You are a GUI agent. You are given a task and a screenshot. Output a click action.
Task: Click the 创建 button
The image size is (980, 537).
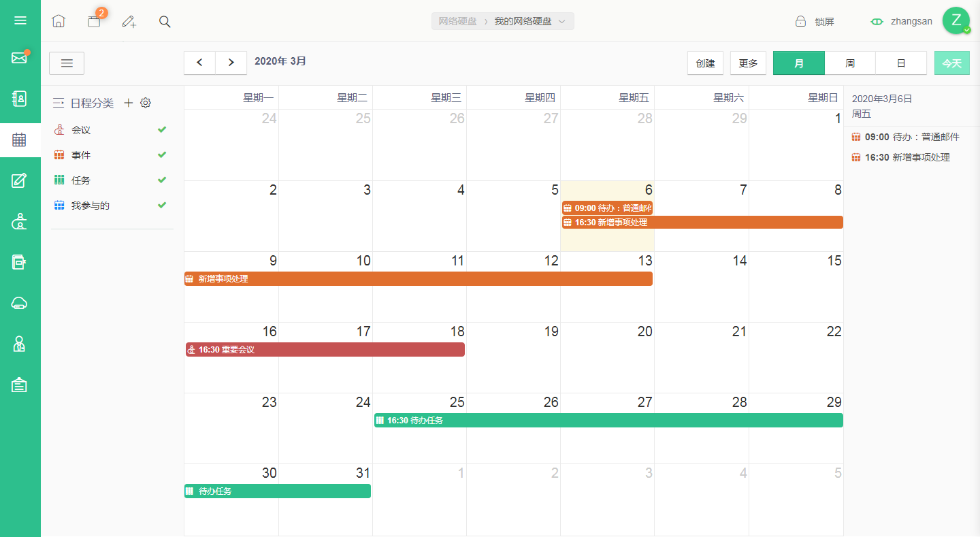[705, 63]
